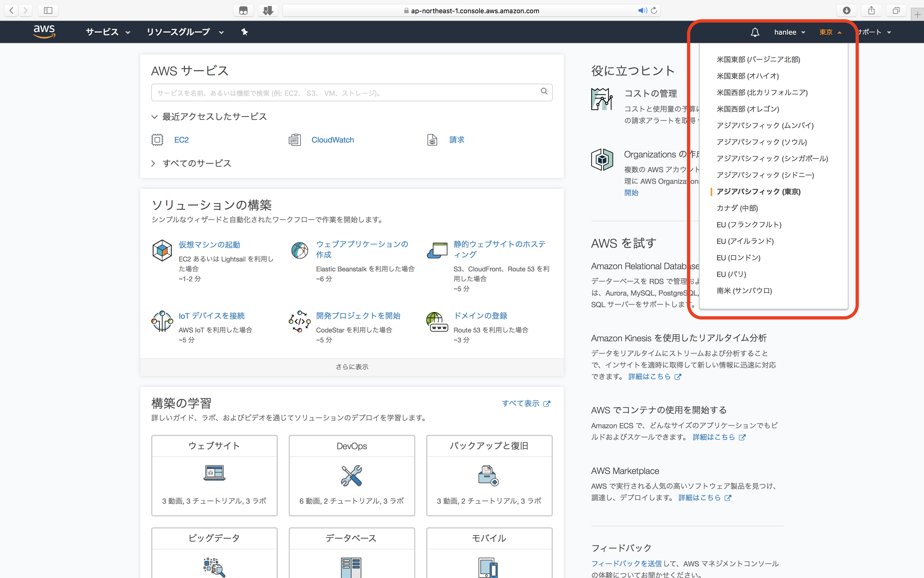Click the pin shortcut icon in navbar
Screen dimensions: 924x578
coord(244,32)
